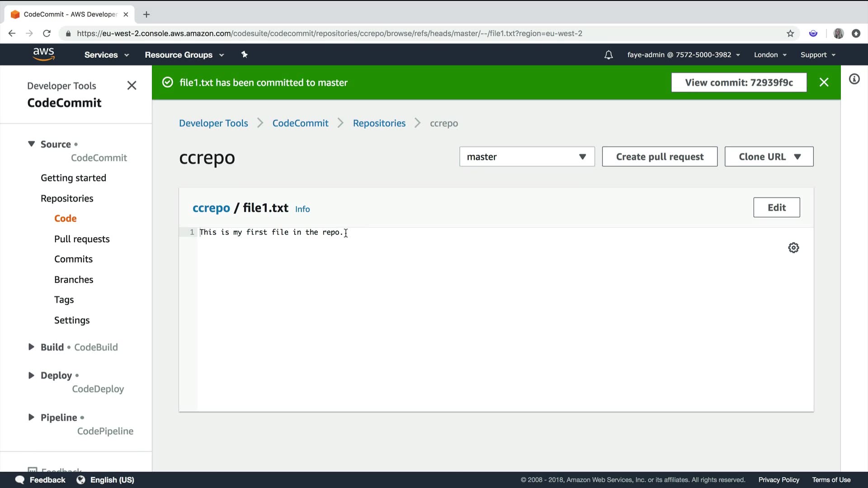This screenshot has height=488, width=868.
Task: Expand the Pipeline CodePipeline section
Action: (x=31, y=417)
